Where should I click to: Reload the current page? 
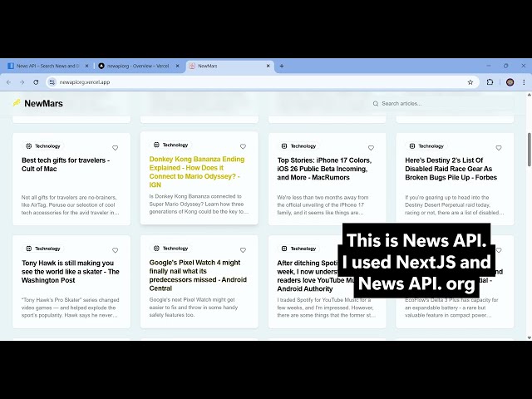(36, 82)
